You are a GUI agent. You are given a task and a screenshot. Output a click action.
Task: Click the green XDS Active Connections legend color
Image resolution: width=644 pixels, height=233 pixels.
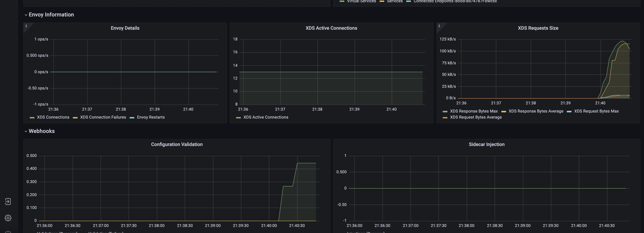point(238,117)
